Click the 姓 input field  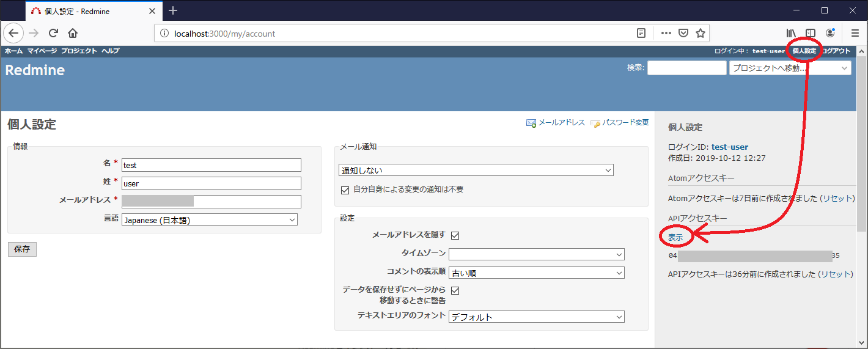[211, 183]
